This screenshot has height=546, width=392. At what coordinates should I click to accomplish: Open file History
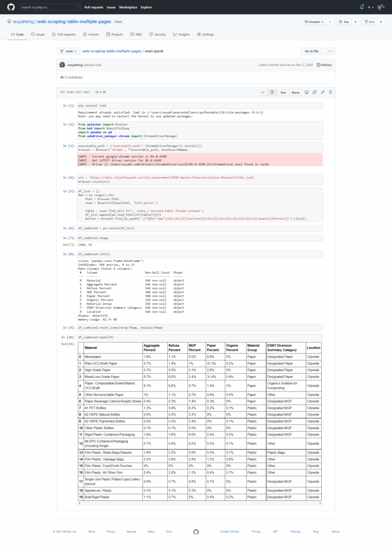tap(324, 65)
